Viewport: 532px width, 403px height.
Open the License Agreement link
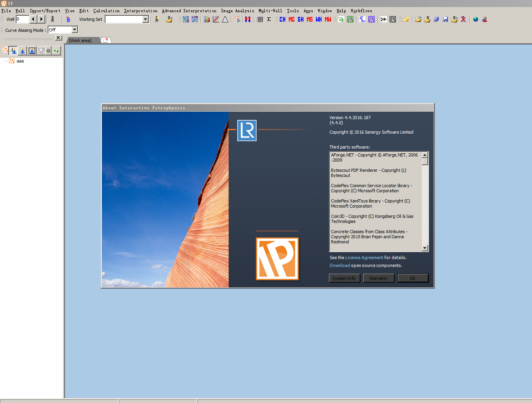click(364, 258)
